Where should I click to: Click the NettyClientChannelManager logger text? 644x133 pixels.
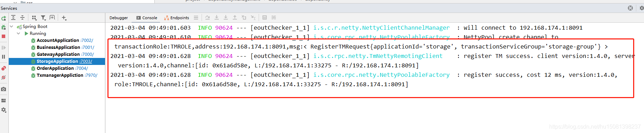point(381,28)
